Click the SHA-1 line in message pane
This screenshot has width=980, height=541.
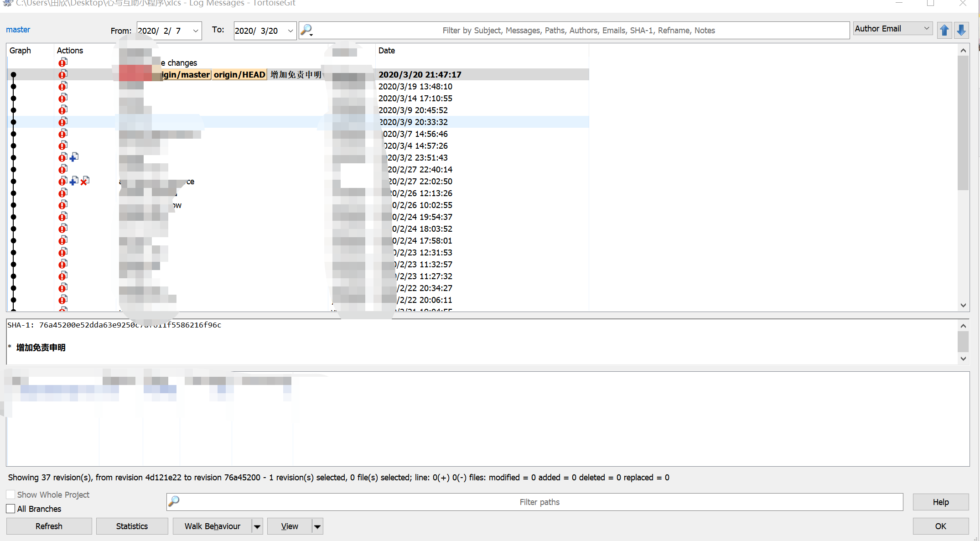tap(114, 325)
